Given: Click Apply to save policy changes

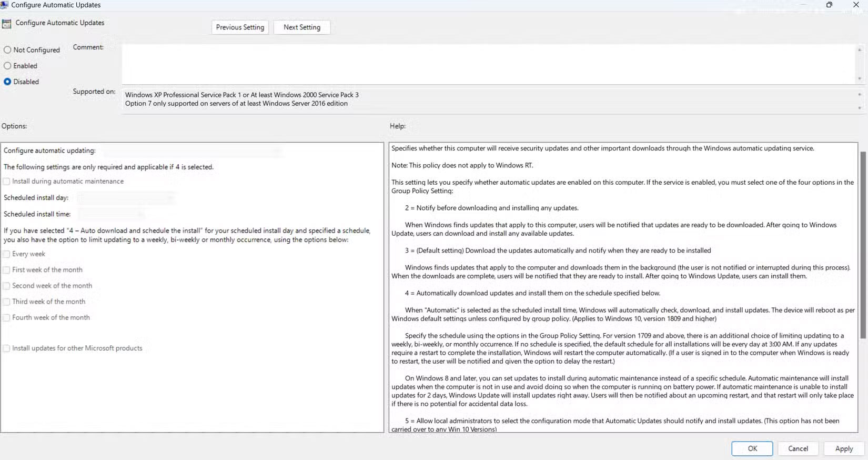Looking at the screenshot, I should [x=844, y=448].
